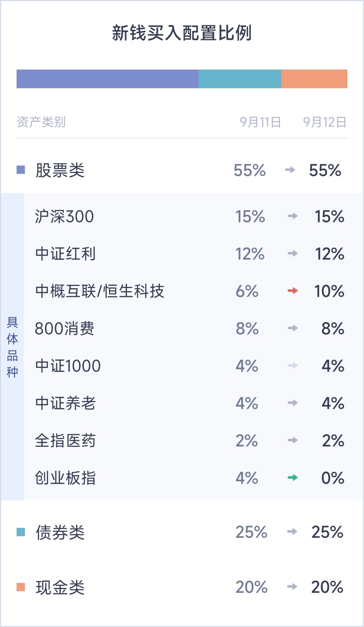364x627 pixels.
Task: Click the arrow in 现金类 row
Action: point(292,587)
